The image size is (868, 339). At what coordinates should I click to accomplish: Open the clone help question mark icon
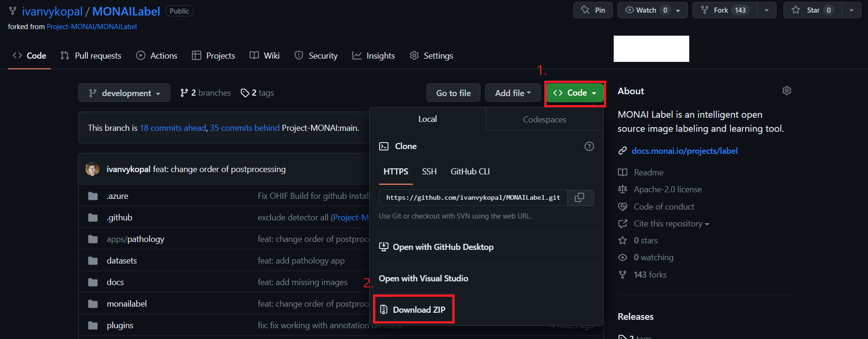[x=589, y=146]
